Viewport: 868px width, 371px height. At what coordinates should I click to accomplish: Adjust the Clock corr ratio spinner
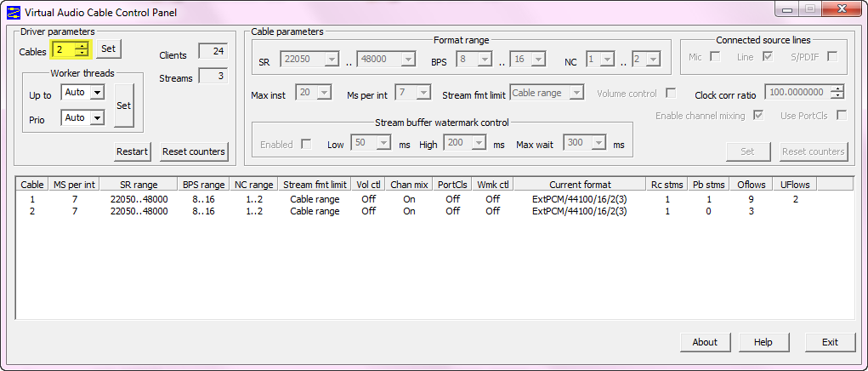(x=838, y=93)
